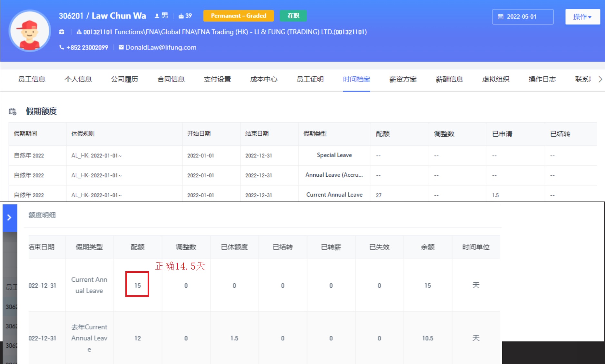Click the employee avatar picture

30,31
